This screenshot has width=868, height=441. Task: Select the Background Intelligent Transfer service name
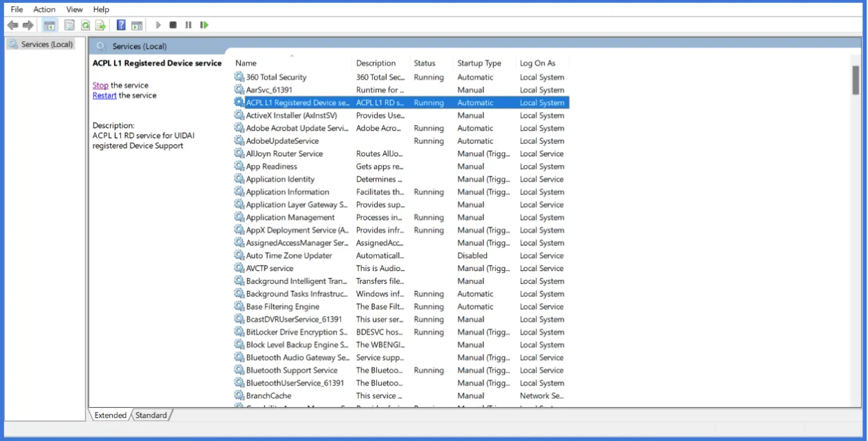pos(297,281)
